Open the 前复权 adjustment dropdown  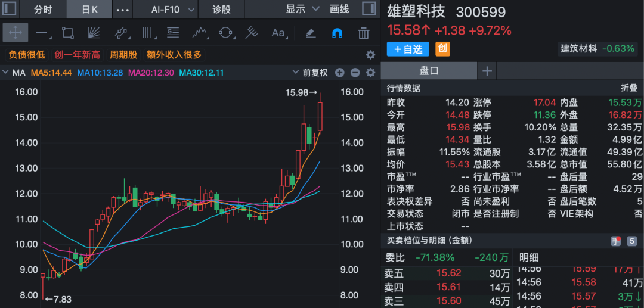coord(310,73)
